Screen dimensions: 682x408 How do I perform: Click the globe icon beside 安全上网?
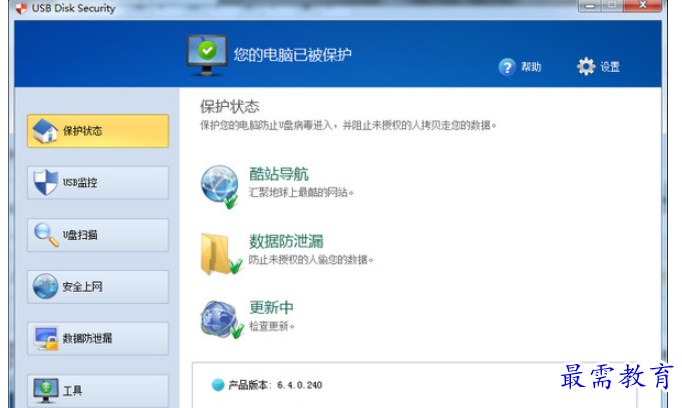click(x=45, y=286)
